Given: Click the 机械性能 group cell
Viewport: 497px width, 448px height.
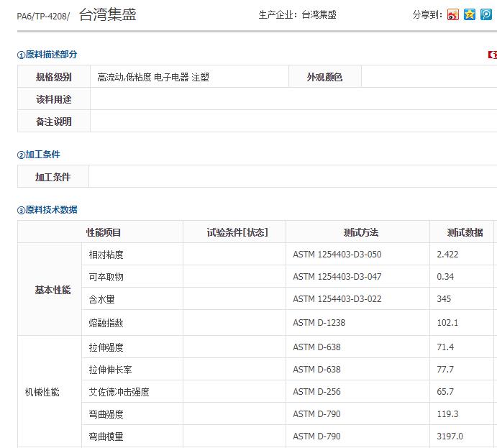Looking at the screenshot, I should point(50,392).
